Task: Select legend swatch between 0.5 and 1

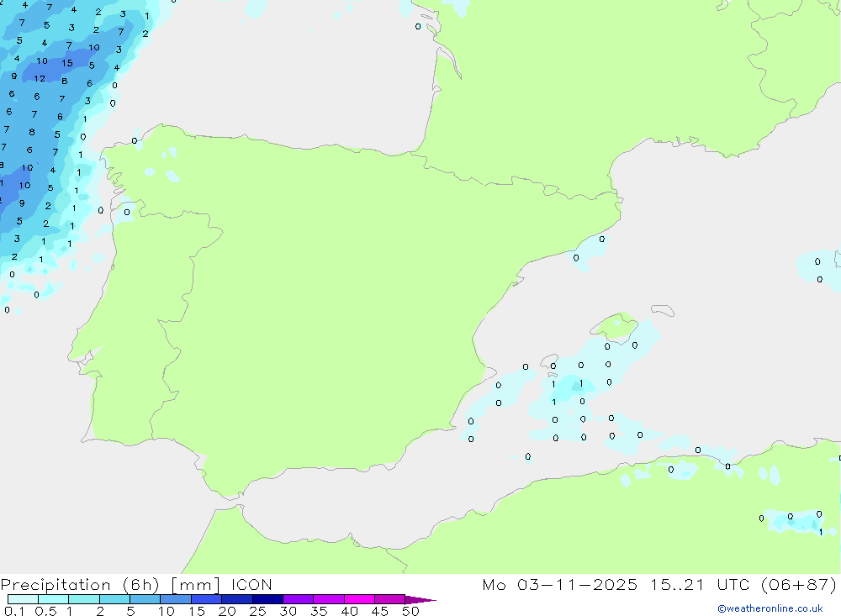Action: pos(53,599)
